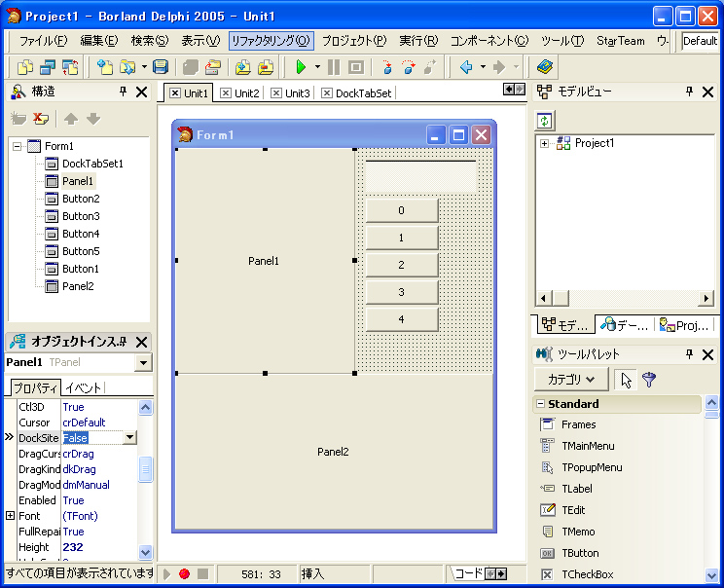Viewport: 724px width, 588px height.
Task: Click button labeled 2 on Form1
Action: click(x=402, y=265)
